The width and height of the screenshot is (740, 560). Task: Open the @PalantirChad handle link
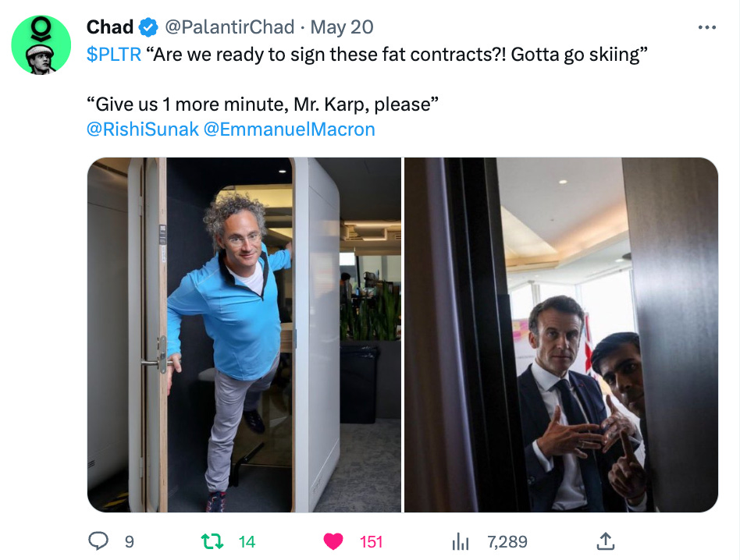[229, 27]
